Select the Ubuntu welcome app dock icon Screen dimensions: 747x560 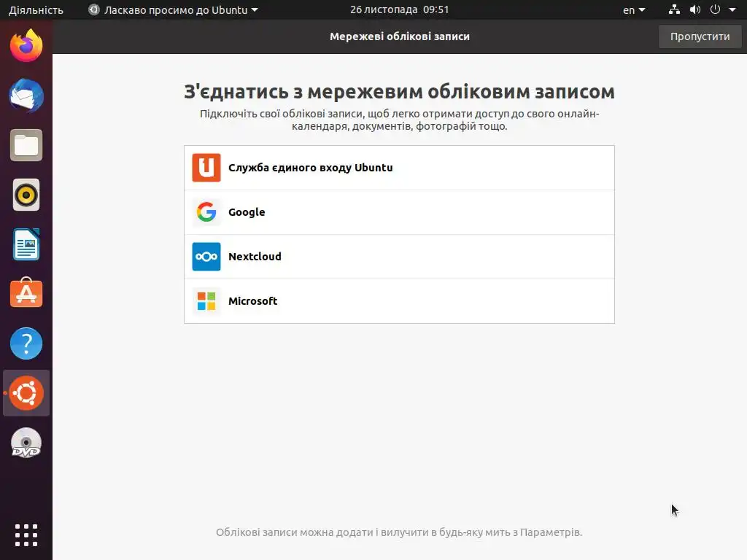[26, 393]
